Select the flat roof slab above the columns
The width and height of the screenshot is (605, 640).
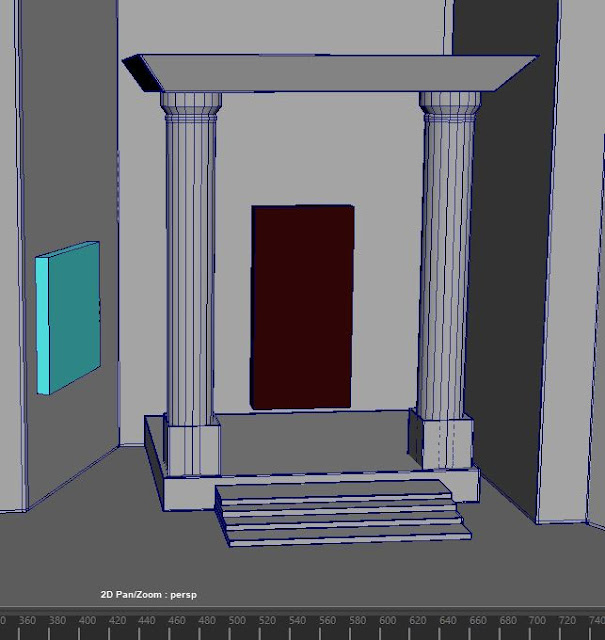(x=330, y=73)
